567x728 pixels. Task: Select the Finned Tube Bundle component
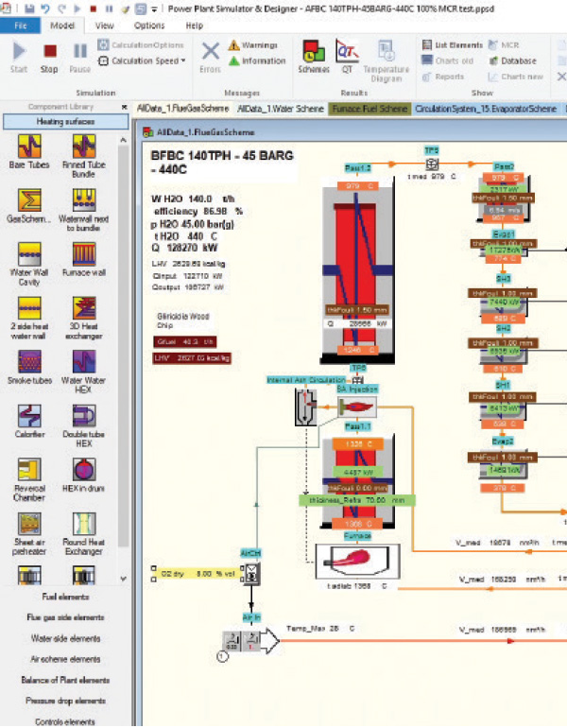click(x=83, y=147)
